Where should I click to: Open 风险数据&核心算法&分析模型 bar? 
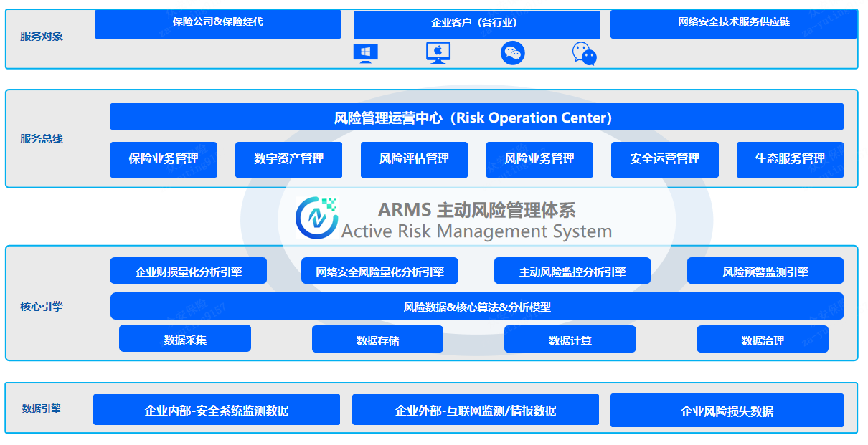pos(477,306)
